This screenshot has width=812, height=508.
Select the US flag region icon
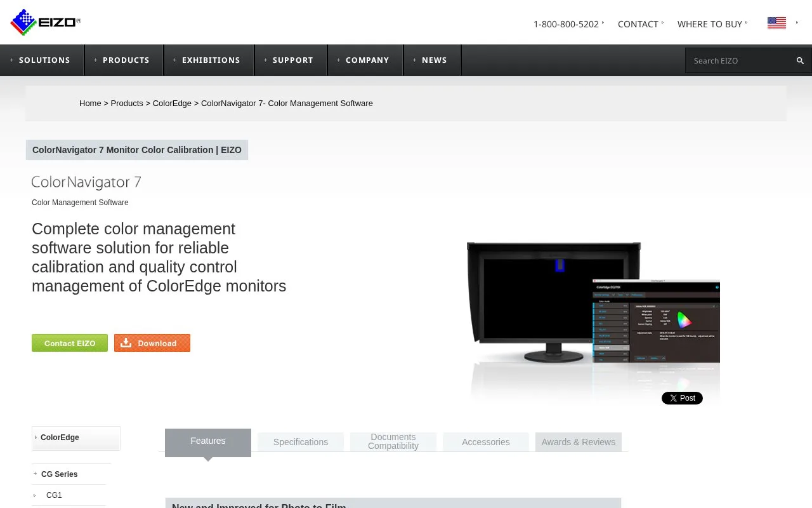(x=776, y=23)
